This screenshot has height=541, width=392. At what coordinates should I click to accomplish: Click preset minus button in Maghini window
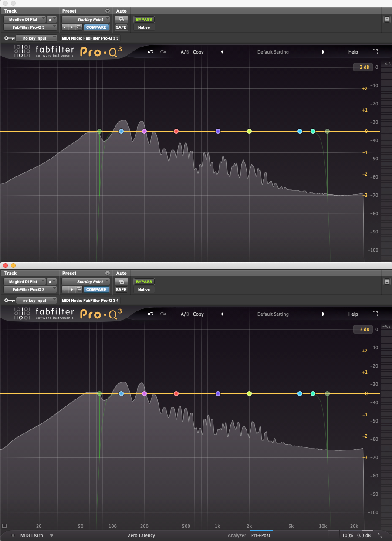point(64,290)
